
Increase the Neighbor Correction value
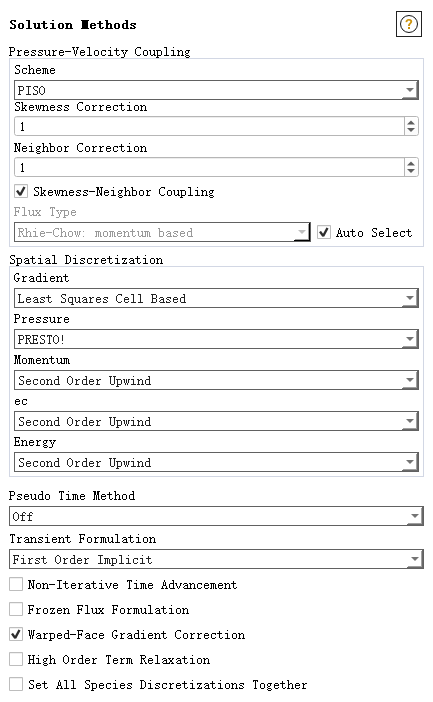pyautogui.click(x=411, y=163)
